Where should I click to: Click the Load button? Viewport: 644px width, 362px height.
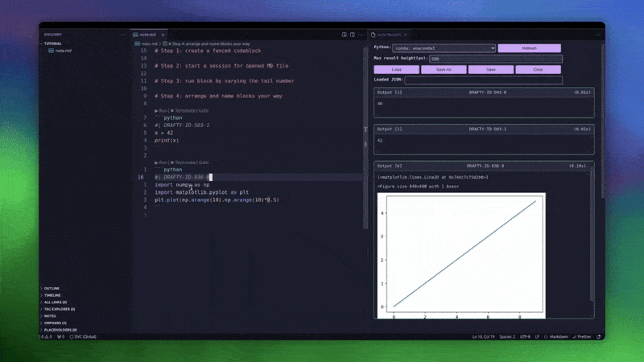click(396, 70)
